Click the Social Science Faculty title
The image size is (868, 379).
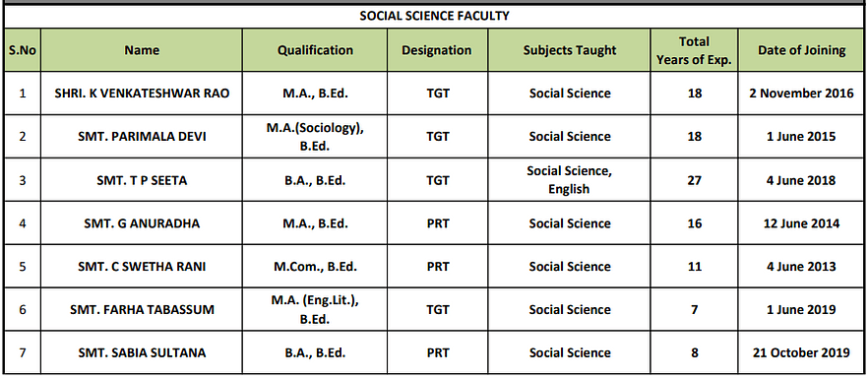434,16
